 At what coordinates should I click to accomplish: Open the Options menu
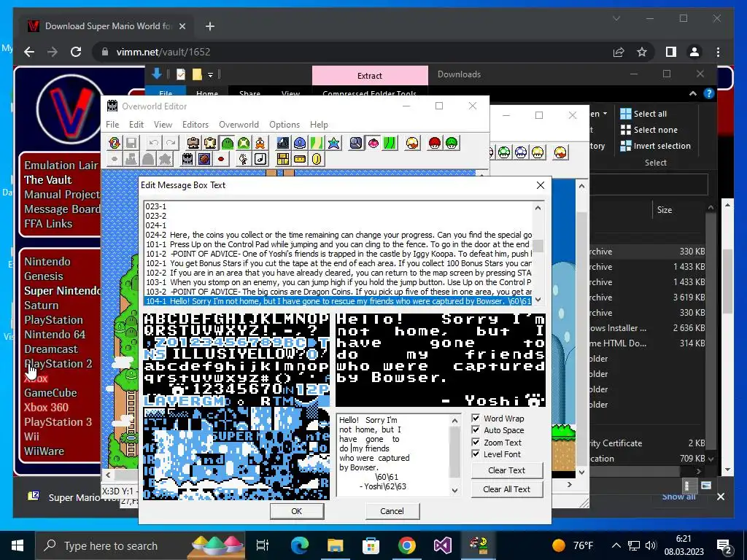pyautogui.click(x=285, y=124)
